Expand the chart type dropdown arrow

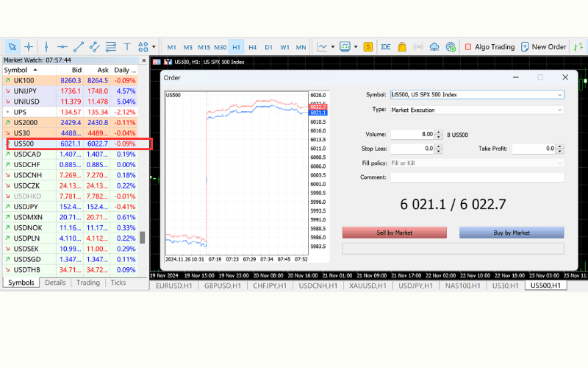click(x=333, y=46)
